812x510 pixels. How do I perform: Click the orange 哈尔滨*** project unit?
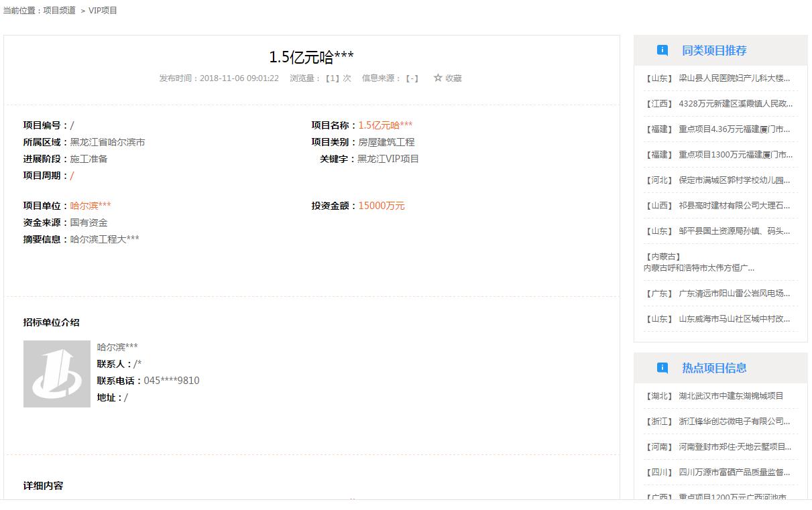point(91,205)
